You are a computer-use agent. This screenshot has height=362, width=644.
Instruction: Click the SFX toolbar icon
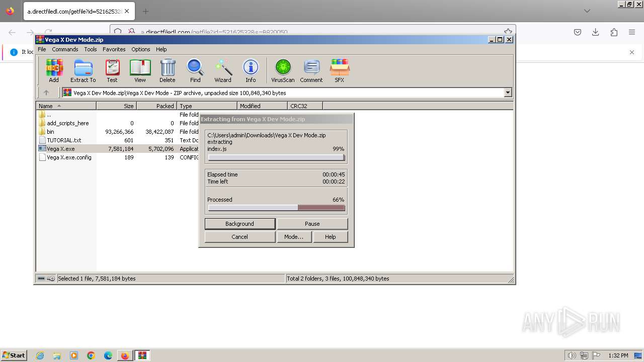(x=340, y=70)
